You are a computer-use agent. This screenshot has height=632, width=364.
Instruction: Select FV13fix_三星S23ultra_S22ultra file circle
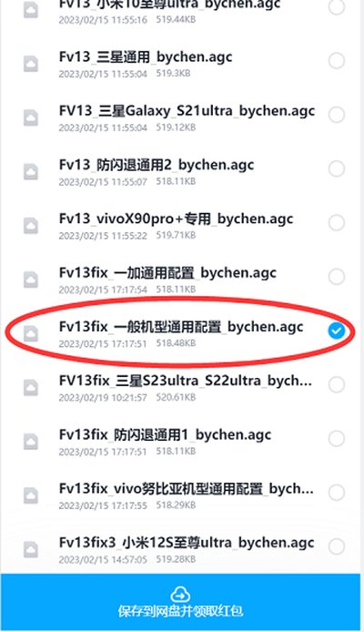coord(336,384)
